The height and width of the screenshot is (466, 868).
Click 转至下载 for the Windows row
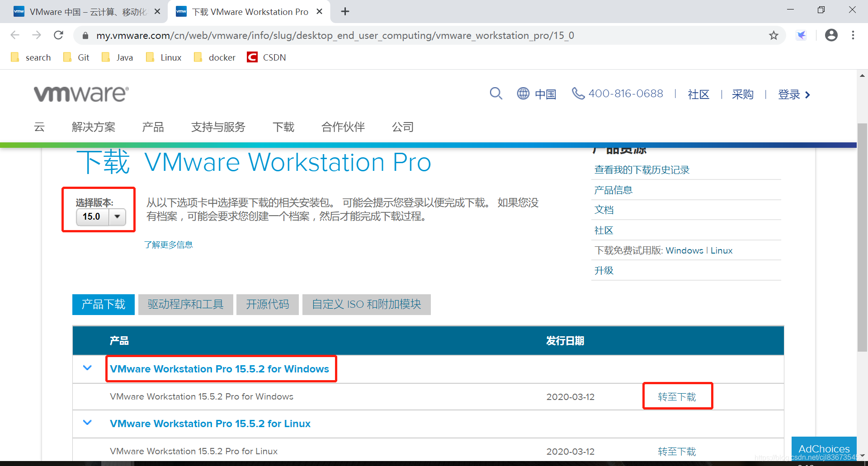[x=677, y=397]
